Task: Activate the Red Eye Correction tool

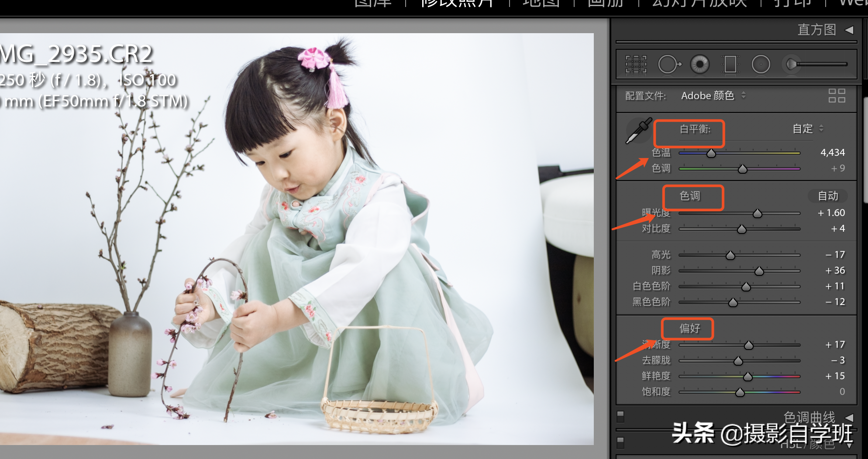Action: coord(699,65)
